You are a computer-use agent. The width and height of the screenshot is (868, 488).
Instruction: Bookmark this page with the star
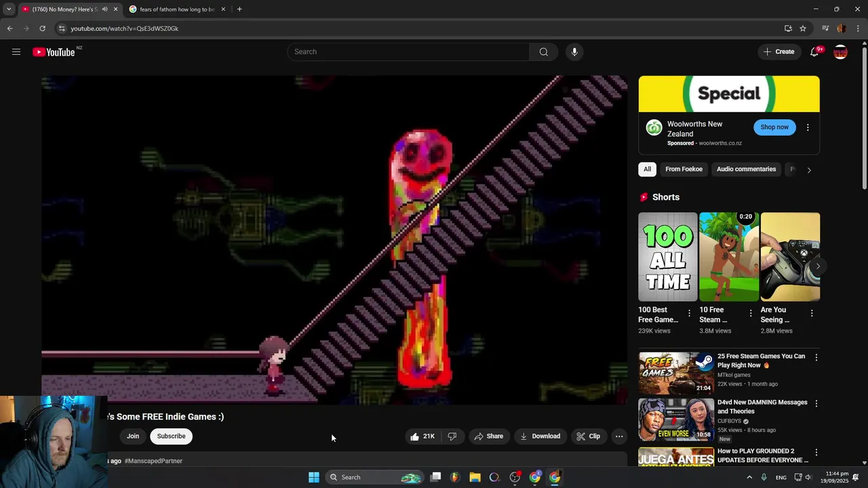[803, 28]
